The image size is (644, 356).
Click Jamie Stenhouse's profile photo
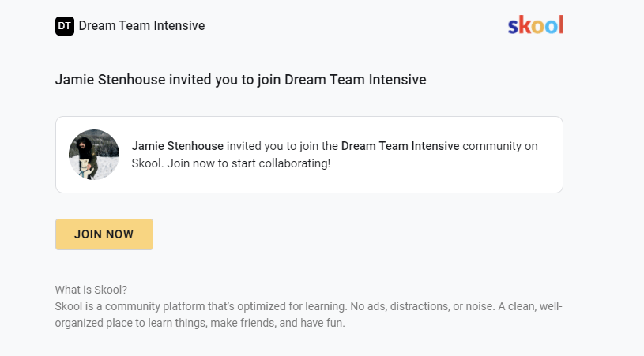pos(94,155)
